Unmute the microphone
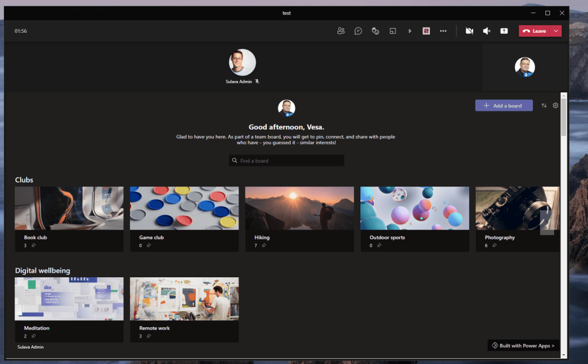This screenshot has height=364, width=588. pos(486,31)
